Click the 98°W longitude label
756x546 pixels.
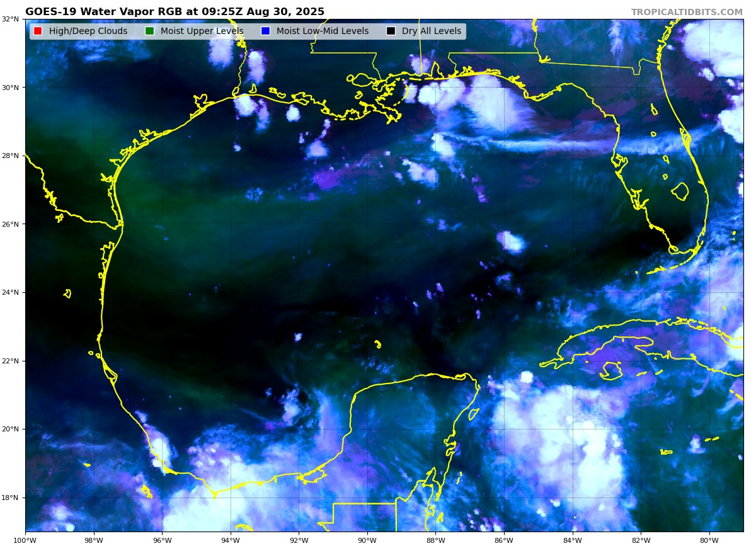[94, 540]
